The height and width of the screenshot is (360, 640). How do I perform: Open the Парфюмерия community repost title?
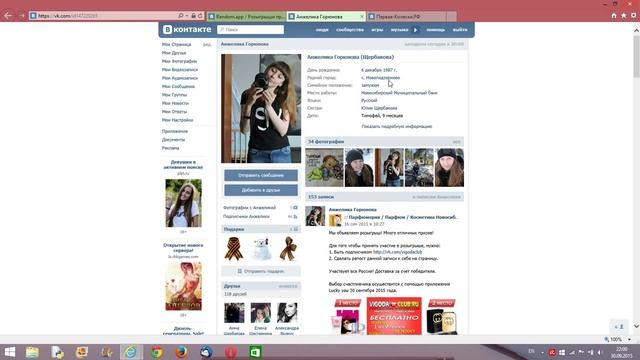pyautogui.click(x=403, y=217)
